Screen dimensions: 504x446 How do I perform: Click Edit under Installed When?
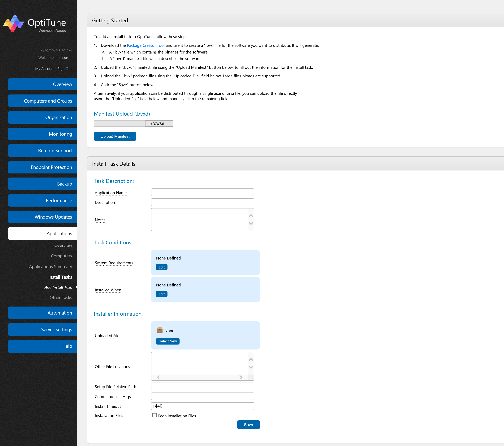click(162, 294)
